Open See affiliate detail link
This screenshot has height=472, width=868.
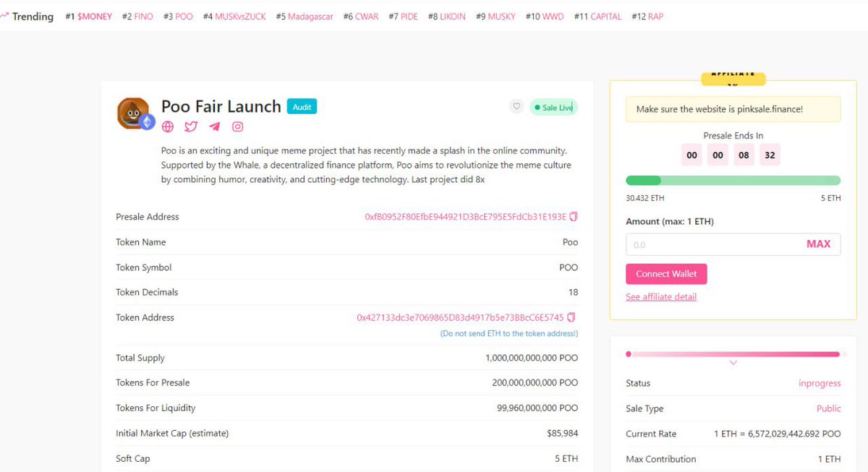click(x=661, y=297)
